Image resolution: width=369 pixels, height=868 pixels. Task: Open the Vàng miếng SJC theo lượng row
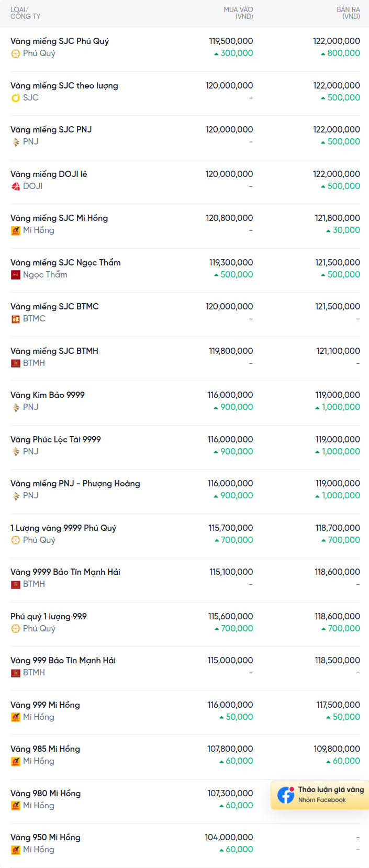[64, 86]
